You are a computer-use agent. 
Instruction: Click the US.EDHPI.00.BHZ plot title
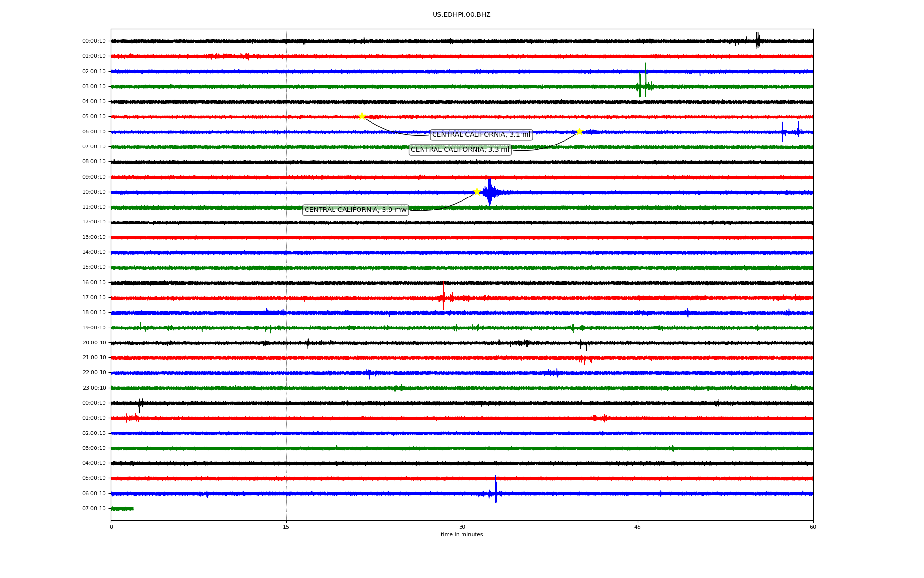click(x=462, y=15)
